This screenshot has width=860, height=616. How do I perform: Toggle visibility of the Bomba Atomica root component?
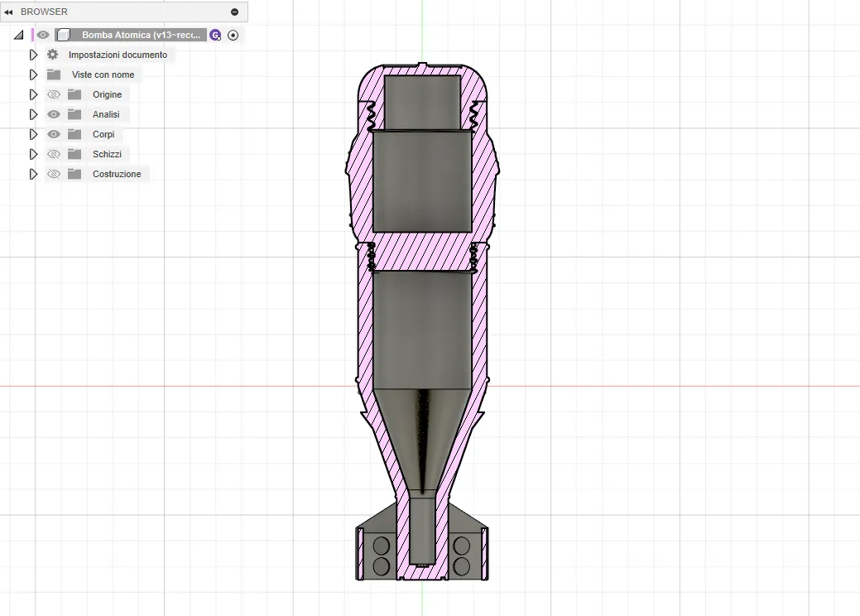(x=43, y=35)
